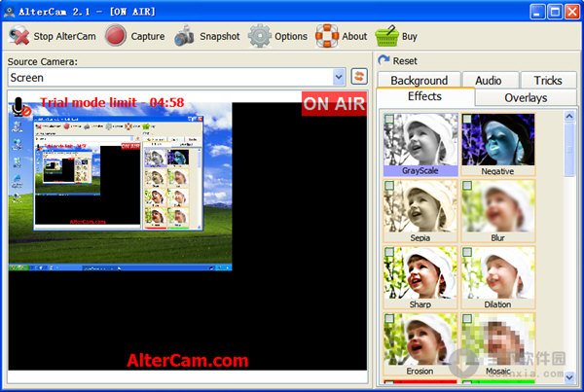This screenshot has width=584, height=392.
Task: Open settings via the Options gear icon
Action: coord(260,36)
